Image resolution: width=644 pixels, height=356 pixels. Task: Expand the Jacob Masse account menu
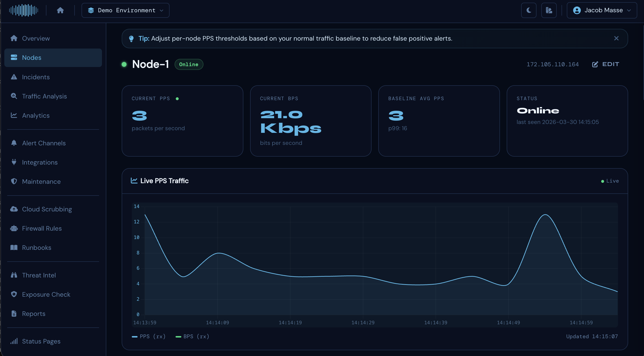[x=601, y=10]
